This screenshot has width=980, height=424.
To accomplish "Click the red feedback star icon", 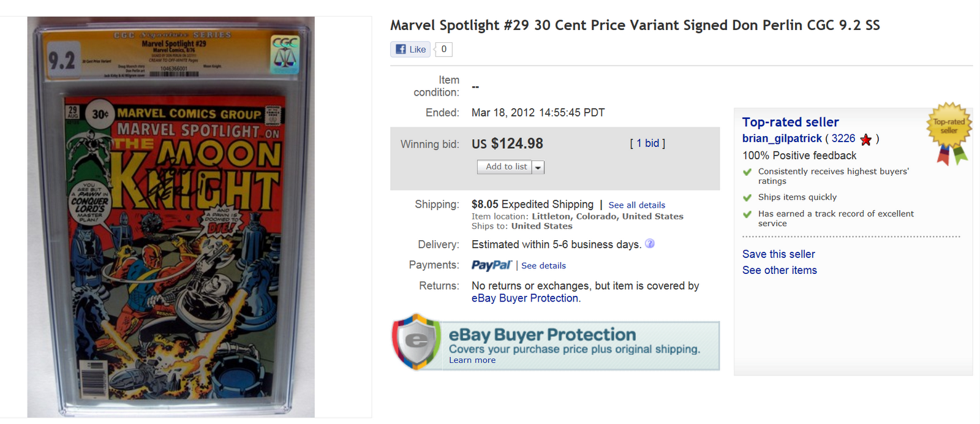I will 865,140.
